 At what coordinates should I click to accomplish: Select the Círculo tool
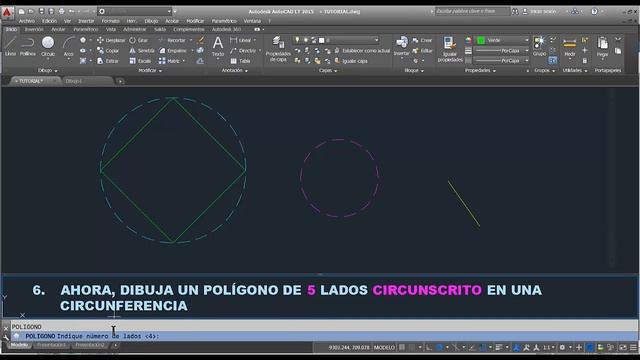coord(48,46)
